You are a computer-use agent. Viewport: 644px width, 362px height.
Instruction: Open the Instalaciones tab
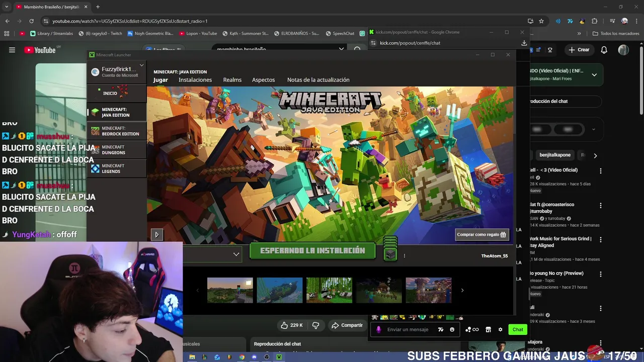click(x=195, y=80)
